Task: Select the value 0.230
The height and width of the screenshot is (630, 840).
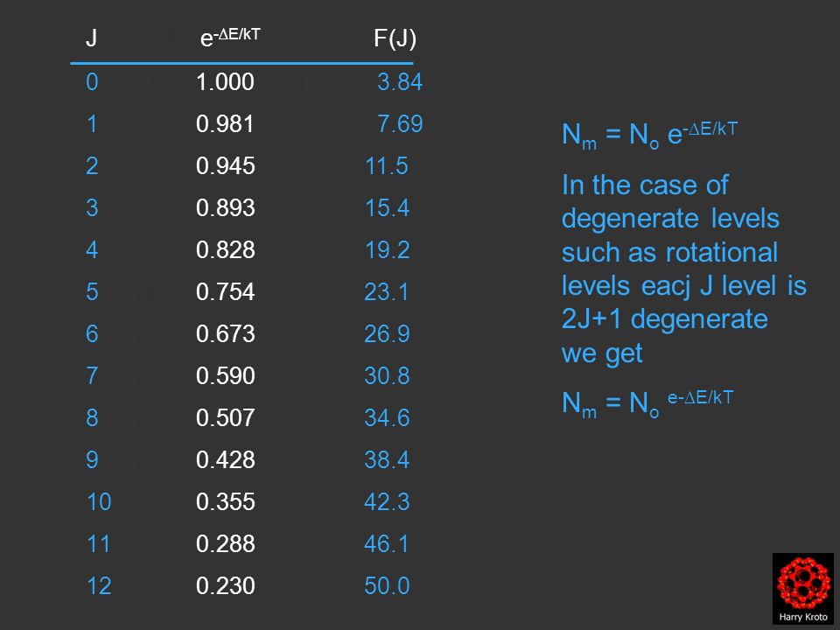Action: click(225, 586)
